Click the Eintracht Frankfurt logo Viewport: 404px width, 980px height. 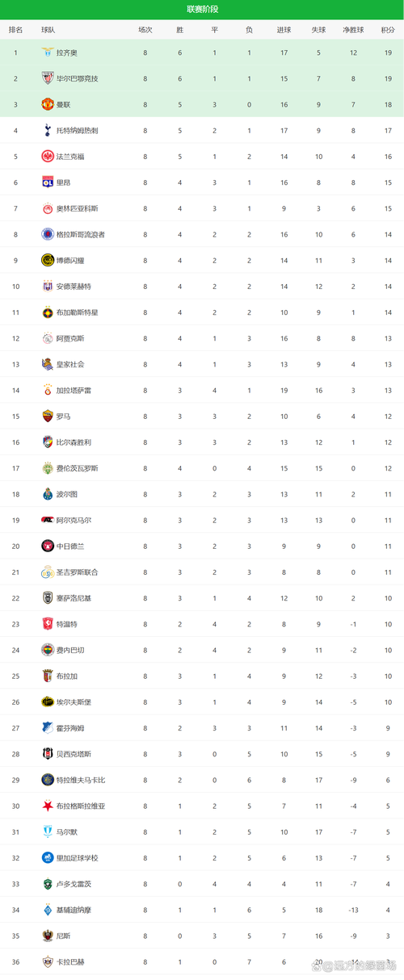pos(47,157)
